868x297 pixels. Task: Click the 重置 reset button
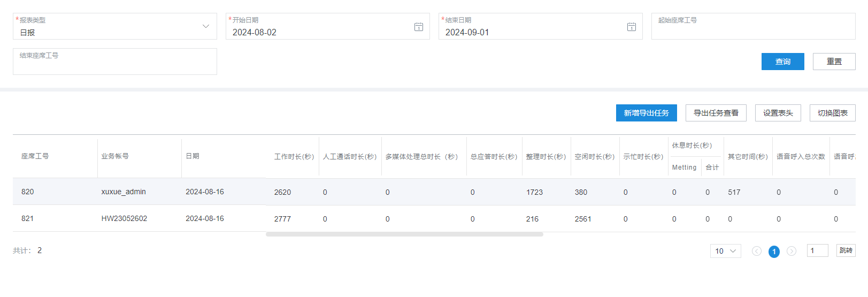point(834,62)
